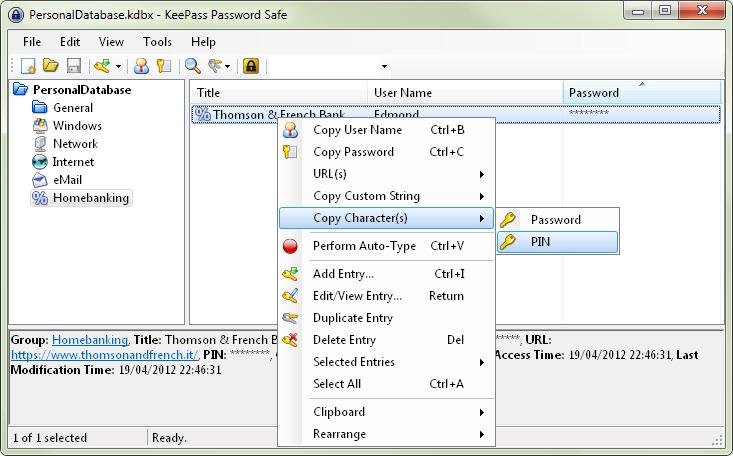Choose Delete Entry in context menu
Viewport: 733px width, 456px height.
tap(386, 340)
